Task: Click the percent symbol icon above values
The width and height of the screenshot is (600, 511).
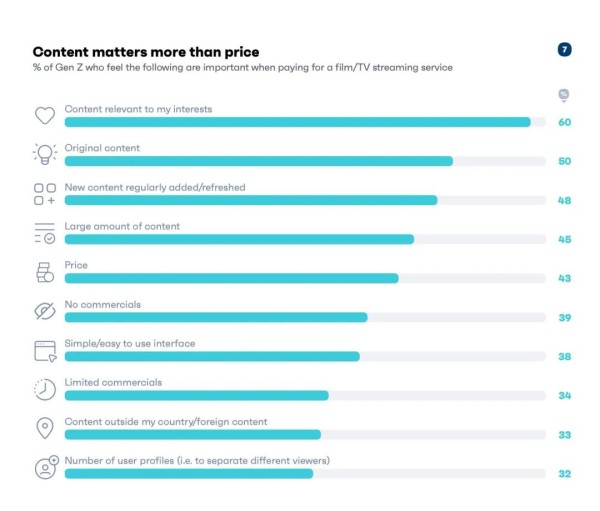Action: coord(564,96)
